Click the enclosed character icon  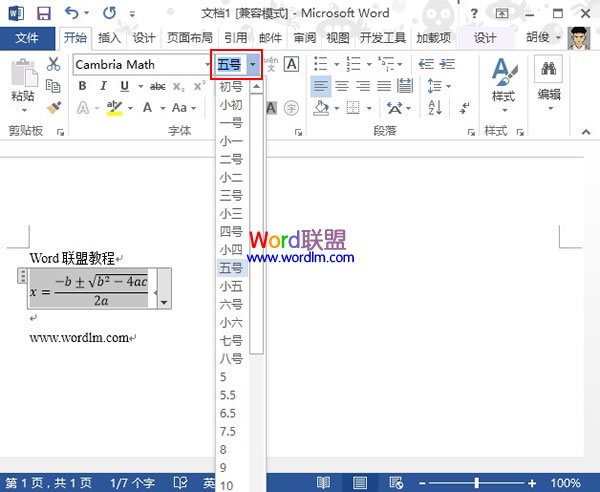pyautogui.click(x=291, y=108)
